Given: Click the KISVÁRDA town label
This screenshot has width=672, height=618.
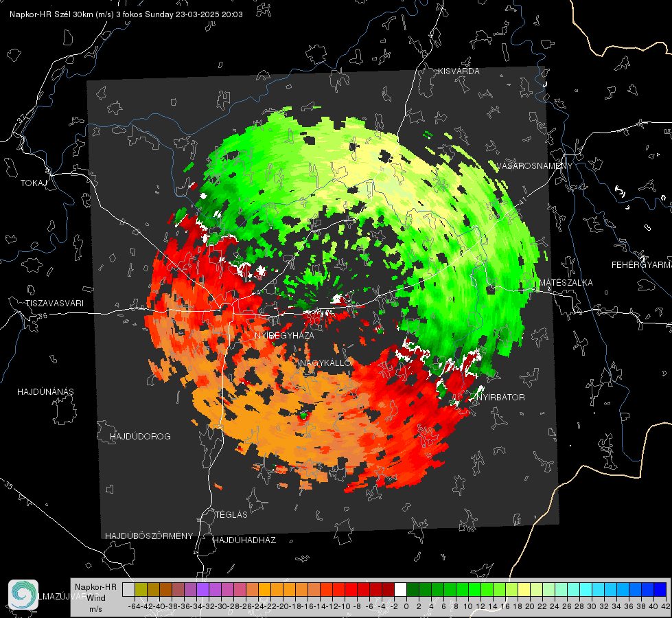Looking at the screenshot, I should 459,71.
